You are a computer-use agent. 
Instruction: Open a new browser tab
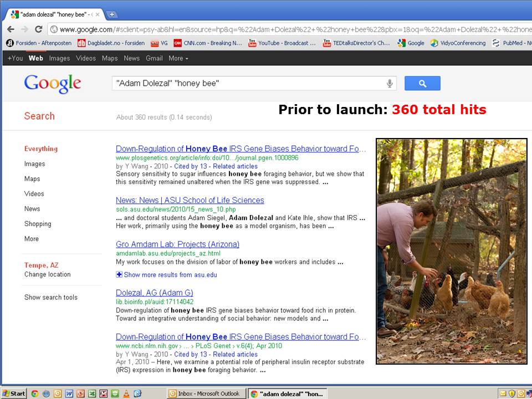pyautogui.click(x=111, y=14)
